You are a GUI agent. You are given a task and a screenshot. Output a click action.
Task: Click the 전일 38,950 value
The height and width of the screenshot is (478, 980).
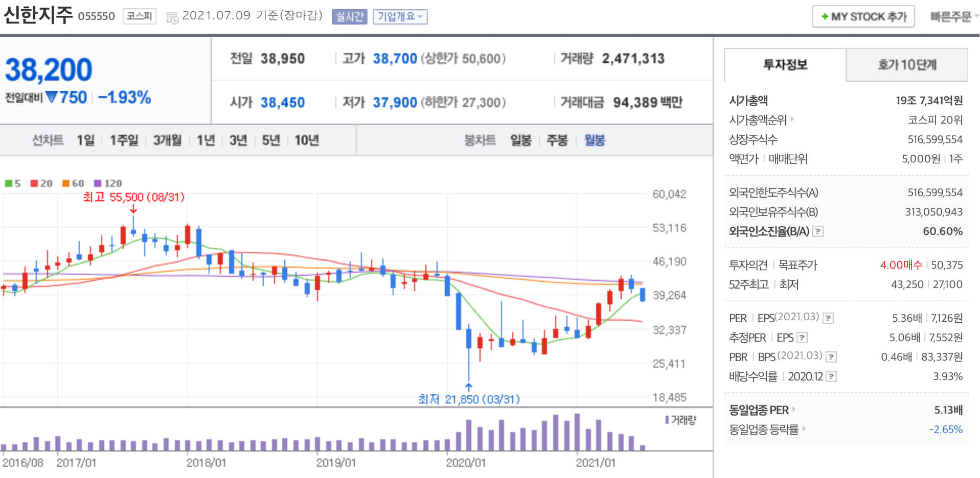tap(282, 59)
